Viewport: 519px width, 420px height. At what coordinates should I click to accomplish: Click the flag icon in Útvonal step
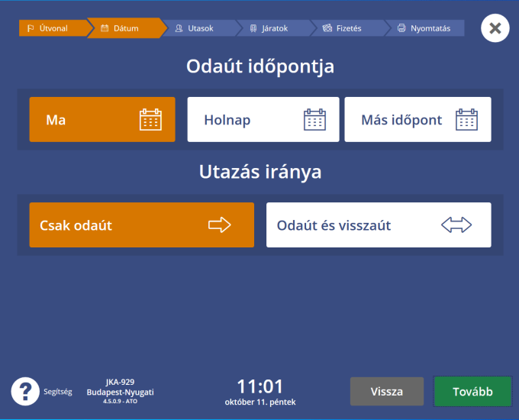(x=31, y=29)
